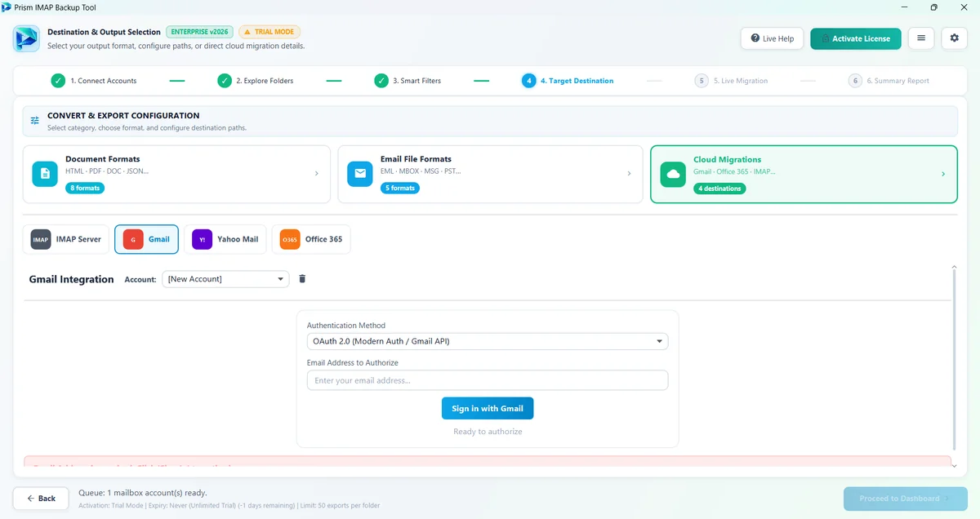Screen dimensions: 980x519
Task: Click the green checkmark for Explore Folders
Action: click(x=225, y=81)
